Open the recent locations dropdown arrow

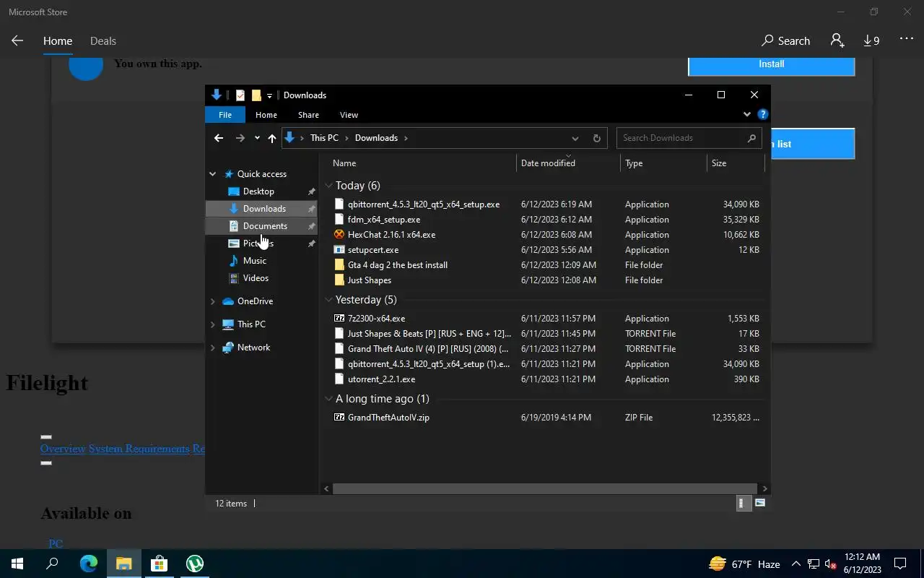[257, 138]
